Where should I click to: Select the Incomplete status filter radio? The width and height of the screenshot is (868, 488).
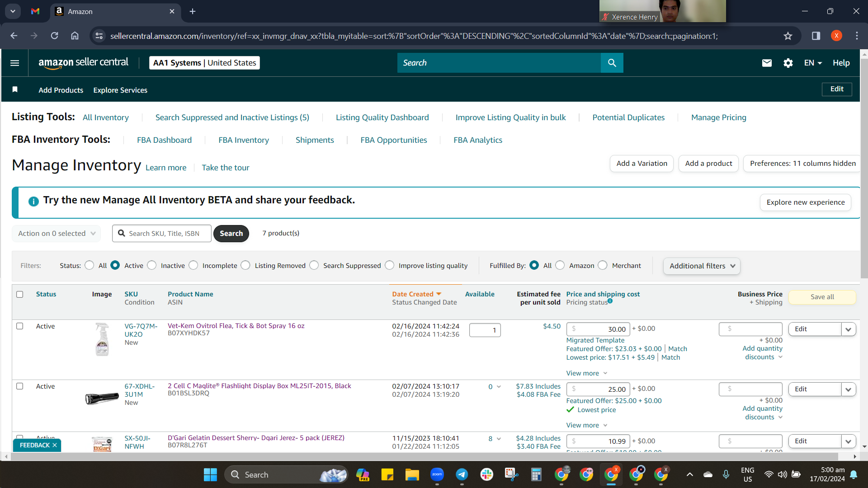(193, 265)
